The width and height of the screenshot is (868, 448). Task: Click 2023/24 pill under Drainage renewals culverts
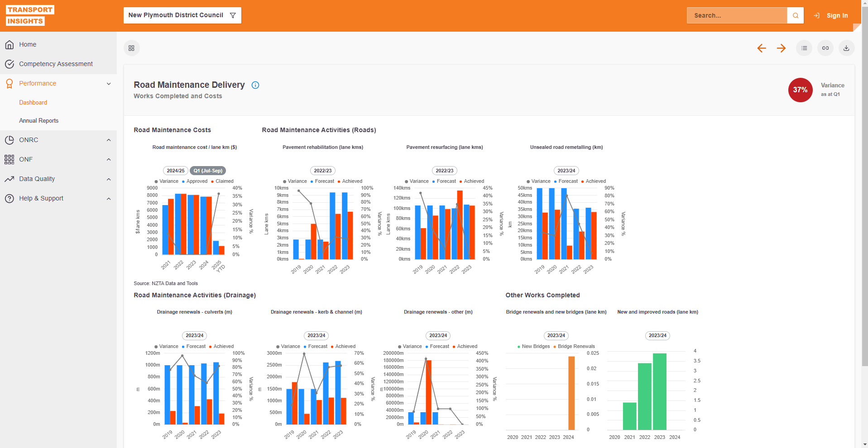(x=195, y=335)
